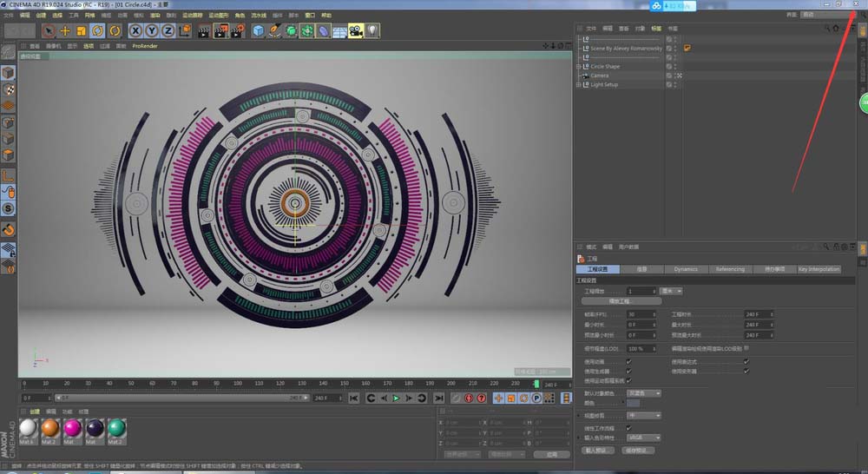Select the magenta material thumbnail
The height and width of the screenshot is (474, 868).
[x=73, y=427]
